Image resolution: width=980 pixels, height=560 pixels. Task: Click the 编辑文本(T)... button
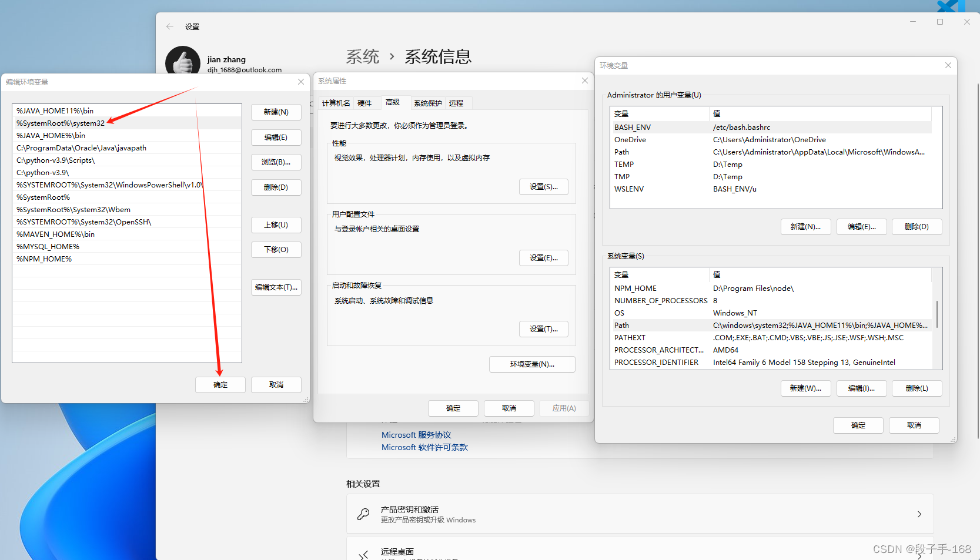tap(276, 287)
